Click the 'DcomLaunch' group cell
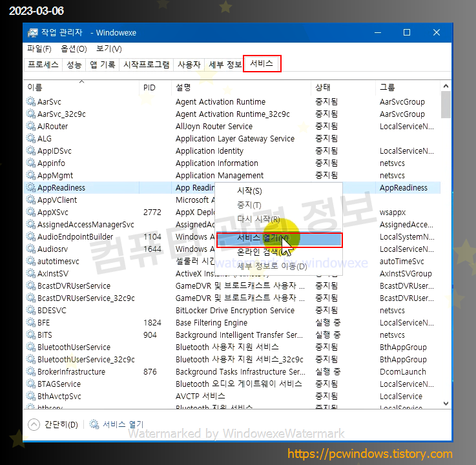476x465 pixels. [x=403, y=371]
